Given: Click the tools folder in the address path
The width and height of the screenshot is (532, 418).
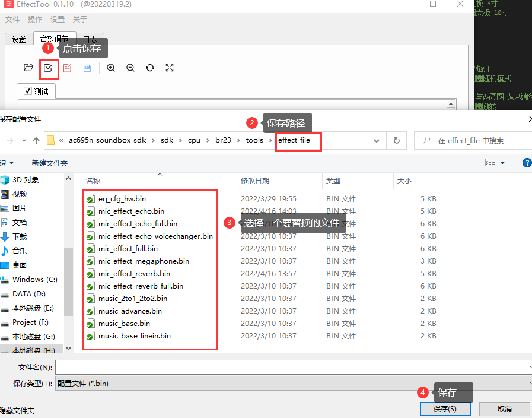Looking at the screenshot, I should [x=254, y=140].
